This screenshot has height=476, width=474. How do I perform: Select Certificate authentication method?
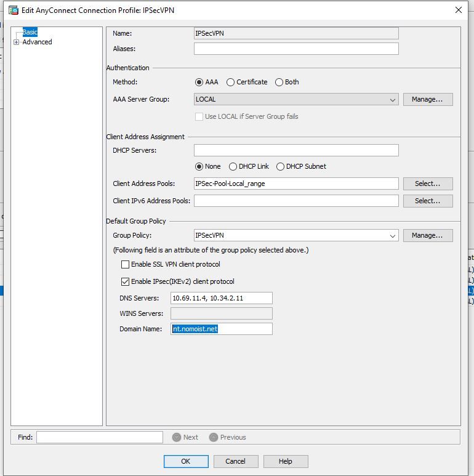pos(230,83)
